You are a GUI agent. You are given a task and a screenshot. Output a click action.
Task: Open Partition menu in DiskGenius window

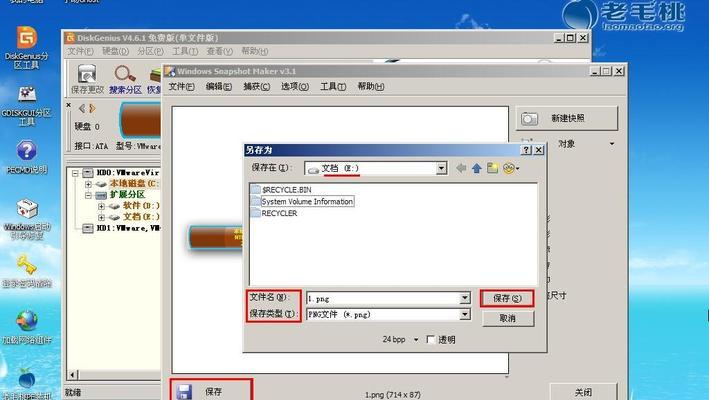pyautogui.click(x=151, y=52)
